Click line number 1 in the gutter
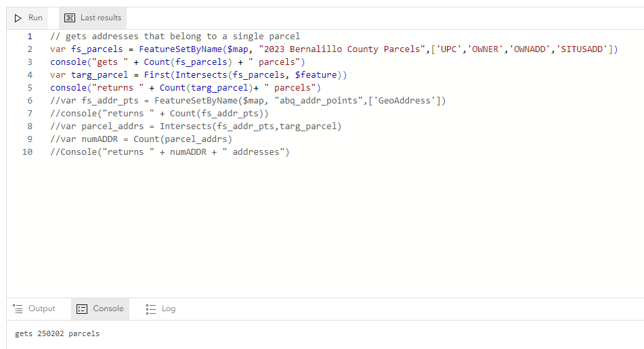 pyautogui.click(x=29, y=37)
